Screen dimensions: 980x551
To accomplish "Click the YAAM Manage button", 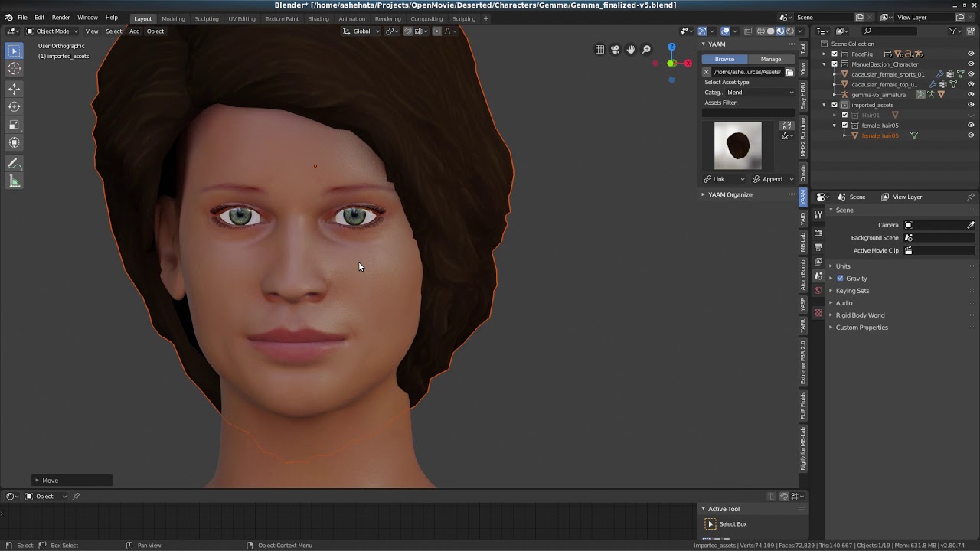I will pyautogui.click(x=771, y=59).
